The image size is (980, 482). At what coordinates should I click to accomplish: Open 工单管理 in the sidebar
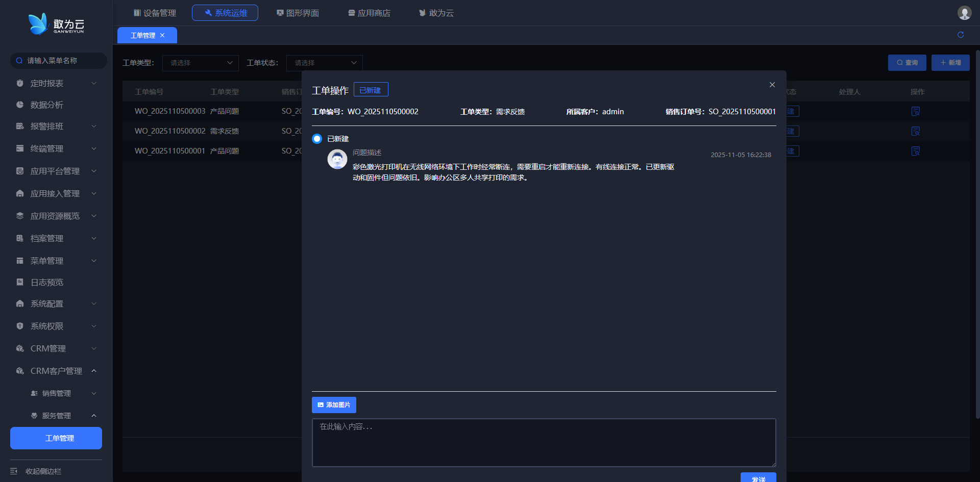(56, 438)
